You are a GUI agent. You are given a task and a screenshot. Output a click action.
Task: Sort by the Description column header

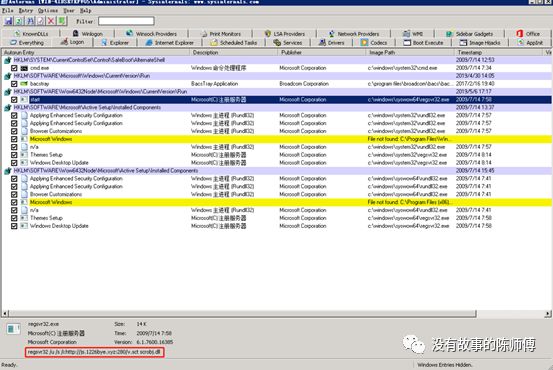click(234, 53)
